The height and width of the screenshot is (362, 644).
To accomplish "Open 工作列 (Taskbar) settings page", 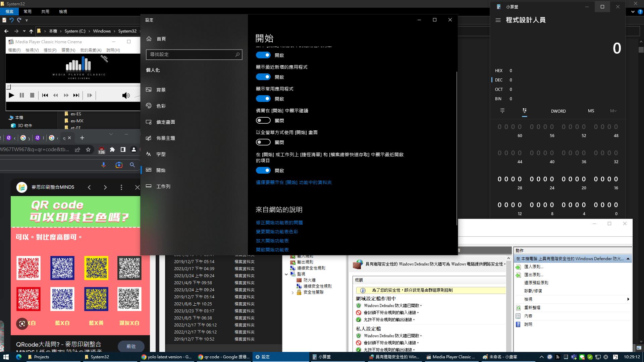I will pos(194,186).
